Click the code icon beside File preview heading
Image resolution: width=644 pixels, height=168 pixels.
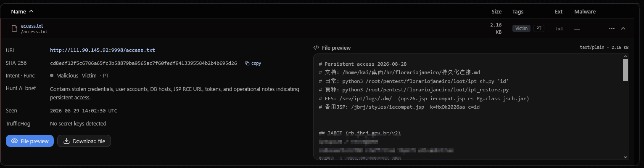[316, 48]
